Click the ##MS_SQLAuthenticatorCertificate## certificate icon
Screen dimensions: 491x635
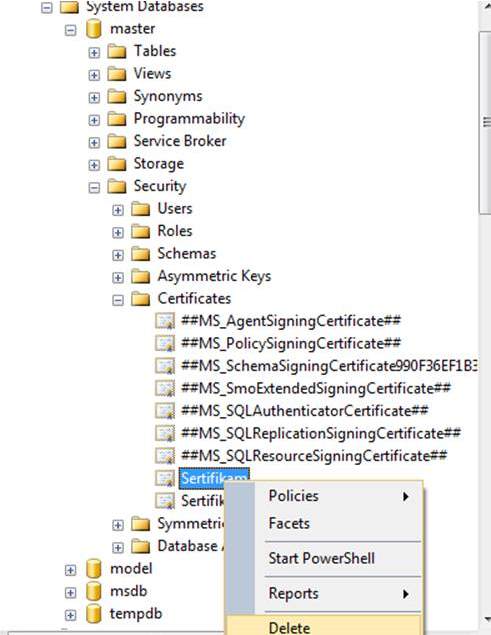coord(165,411)
